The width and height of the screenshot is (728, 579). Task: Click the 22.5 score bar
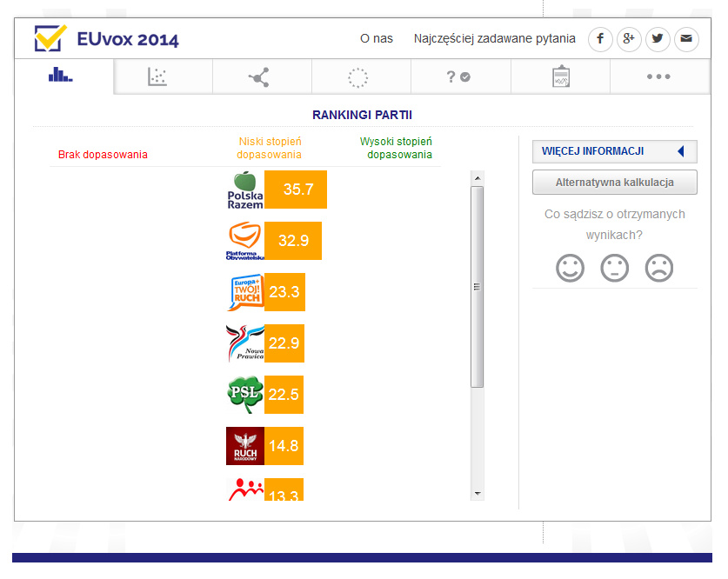pyautogui.click(x=284, y=395)
